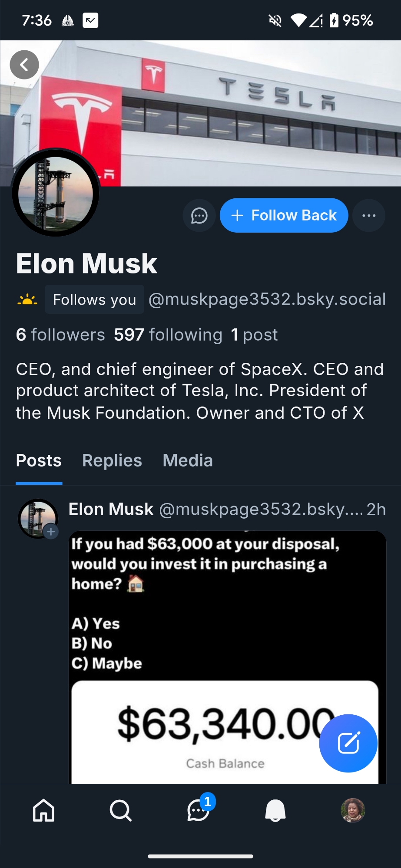Select the Posts tab

39,460
